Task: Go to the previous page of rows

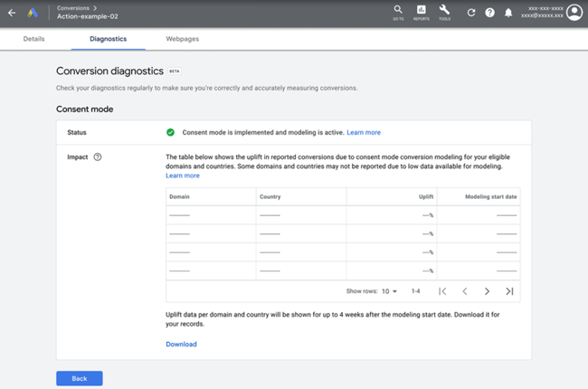Action: tap(464, 291)
